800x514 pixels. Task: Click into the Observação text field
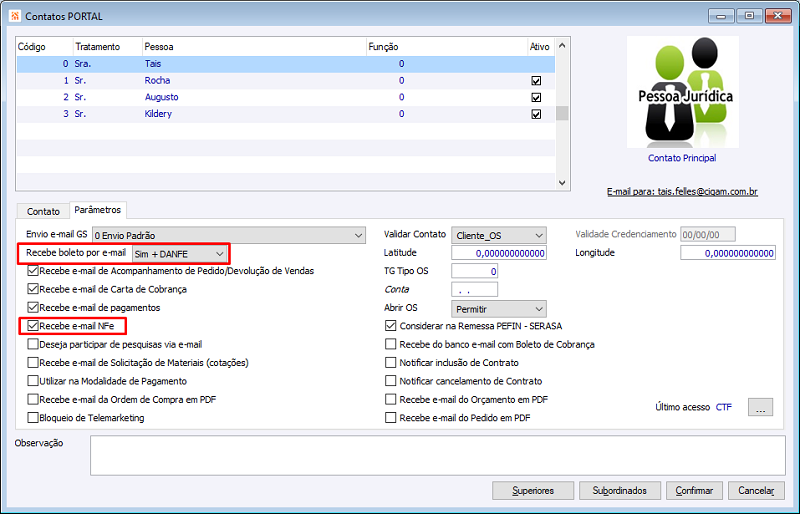point(437,455)
